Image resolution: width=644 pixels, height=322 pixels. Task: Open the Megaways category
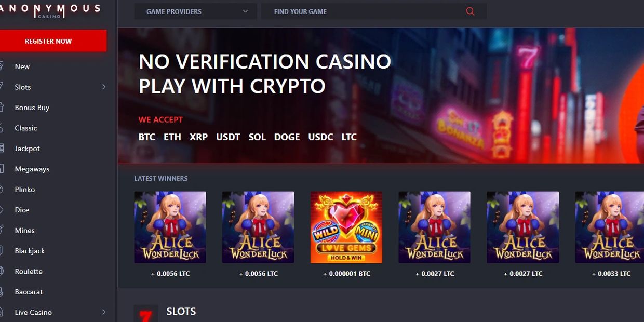click(x=32, y=169)
